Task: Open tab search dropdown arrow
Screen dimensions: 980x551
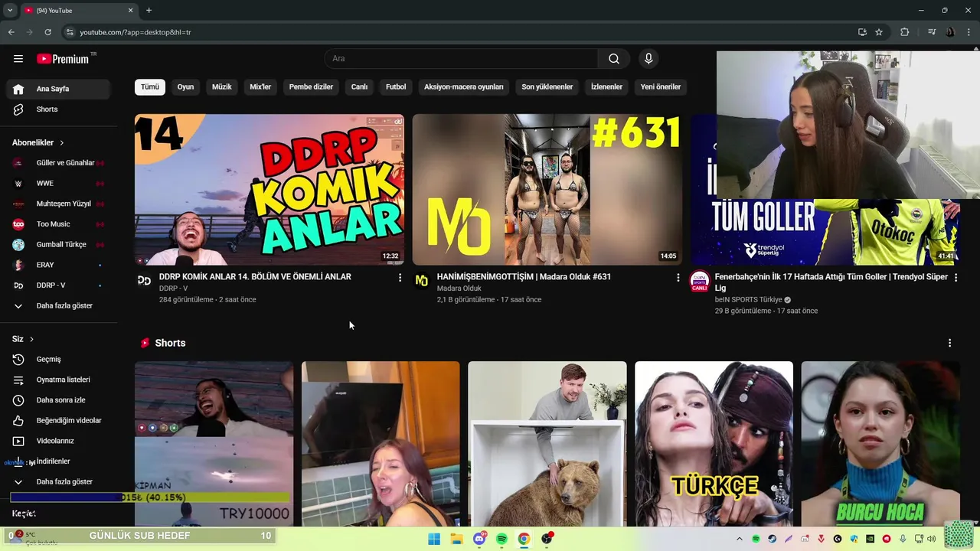Action: click(10, 11)
